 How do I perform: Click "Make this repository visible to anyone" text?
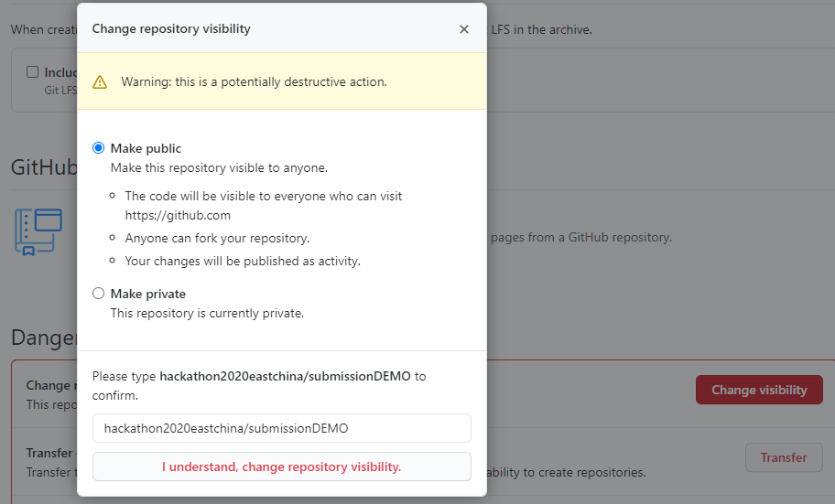coord(219,167)
